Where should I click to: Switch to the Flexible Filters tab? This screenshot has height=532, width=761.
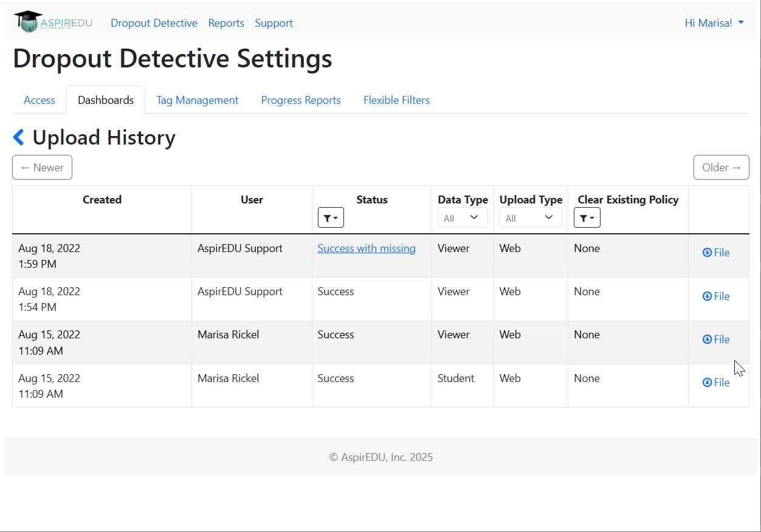(x=396, y=100)
